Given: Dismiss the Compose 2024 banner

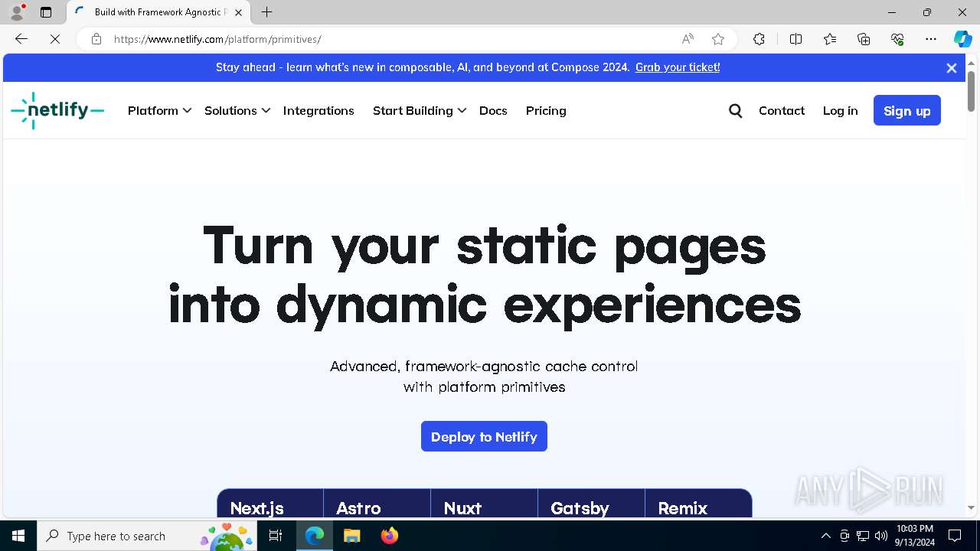Looking at the screenshot, I should [952, 68].
